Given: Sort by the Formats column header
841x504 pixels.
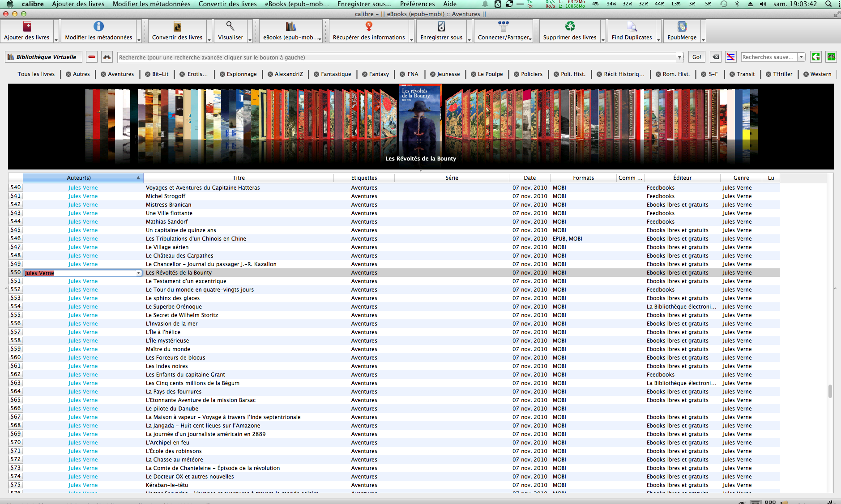Looking at the screenshot, I should pos(584,178).
